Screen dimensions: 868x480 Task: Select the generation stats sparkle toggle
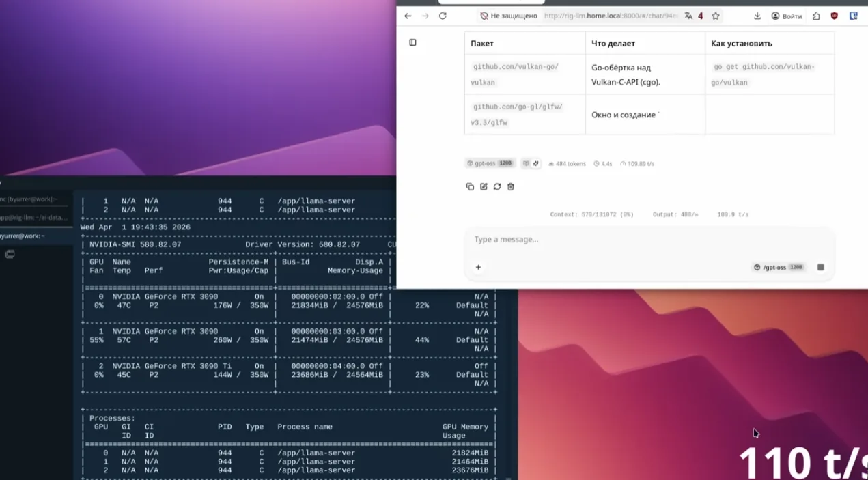(536, 163)
